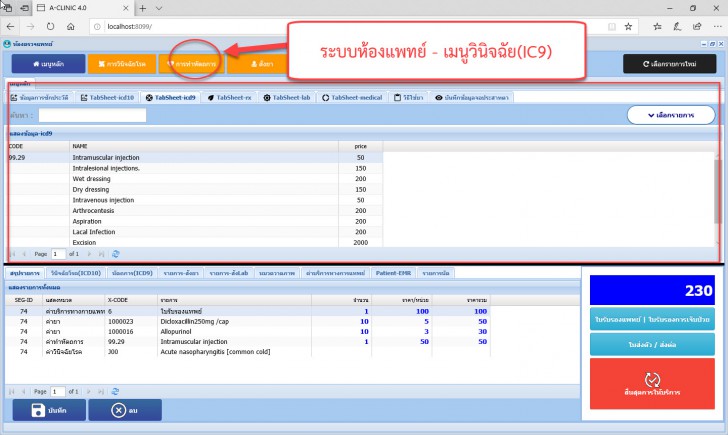The height and width of the screenshot is (435, 728).
Task: Select the Dicloxacillin250mg /cap row
Action: click(248, 321)
